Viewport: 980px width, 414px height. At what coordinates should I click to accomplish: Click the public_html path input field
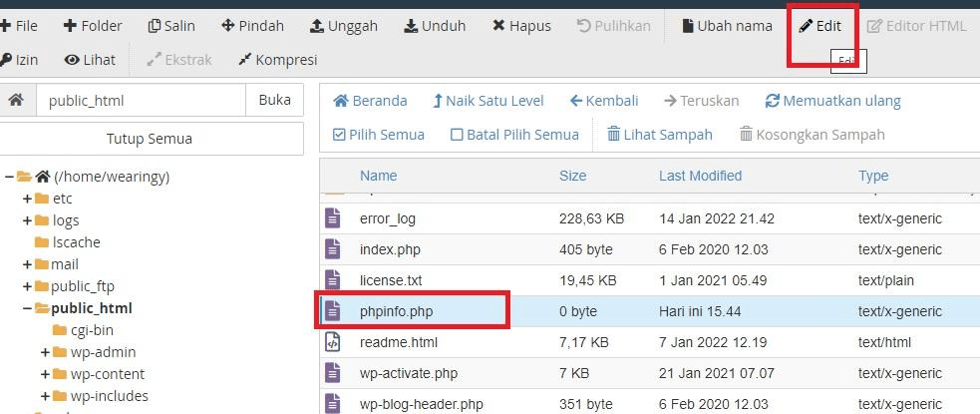coord(140,100)
